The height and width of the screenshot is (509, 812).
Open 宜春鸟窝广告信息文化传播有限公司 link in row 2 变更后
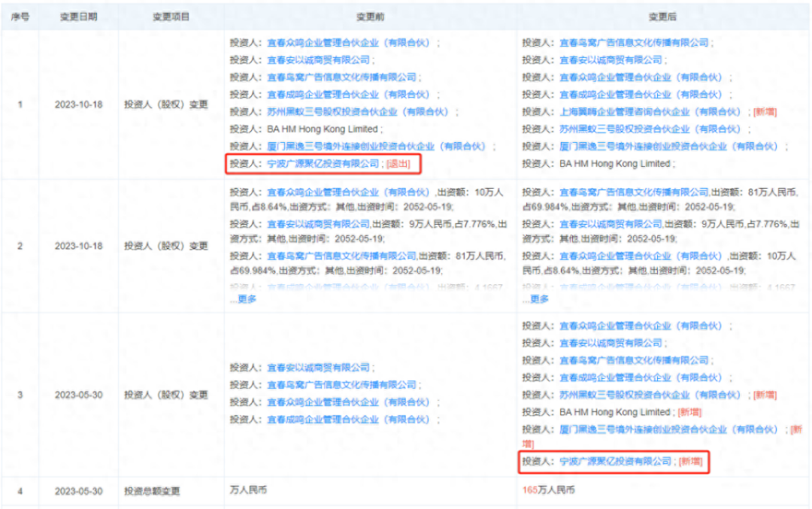[x=634, y=192]
